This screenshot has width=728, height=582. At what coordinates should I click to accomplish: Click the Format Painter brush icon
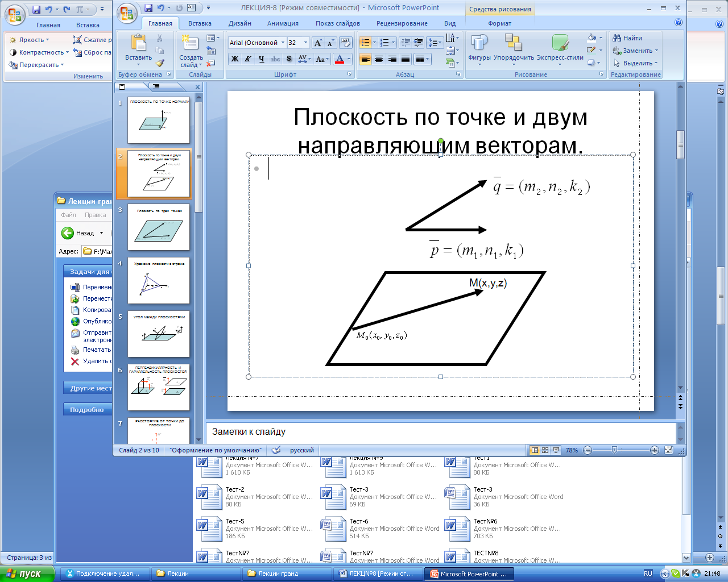160,63
